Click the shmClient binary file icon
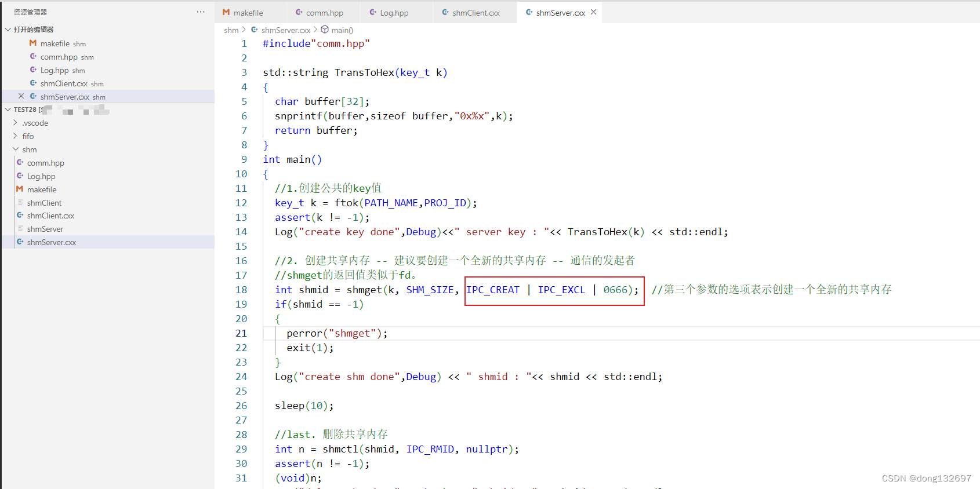This screenshot has width=980, height=489. point(20,202)
